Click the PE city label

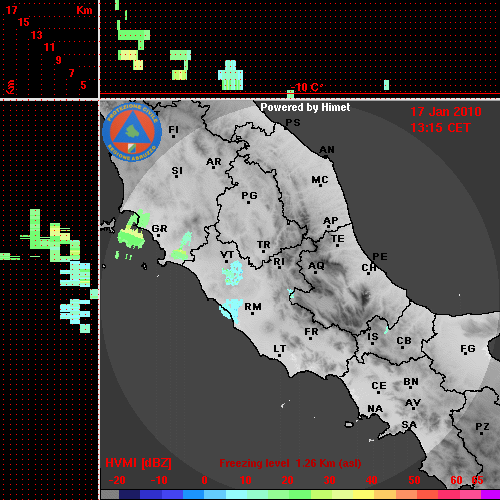pyautogui.click(x=380, y=257)
